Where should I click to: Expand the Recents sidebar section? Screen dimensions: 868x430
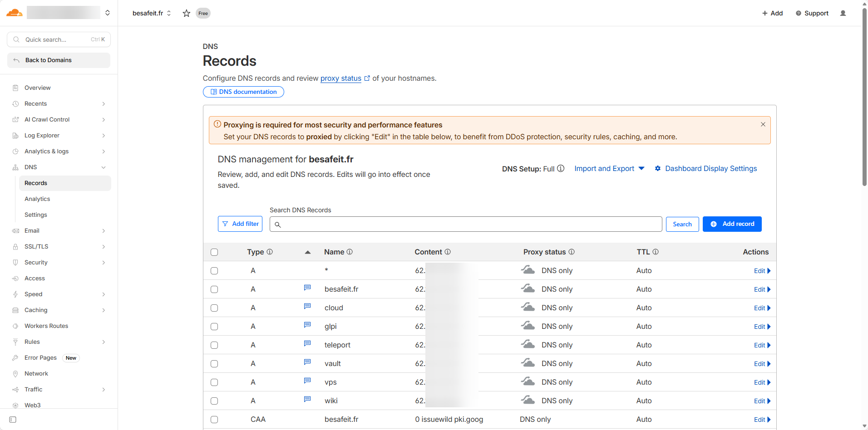point(104,104)
